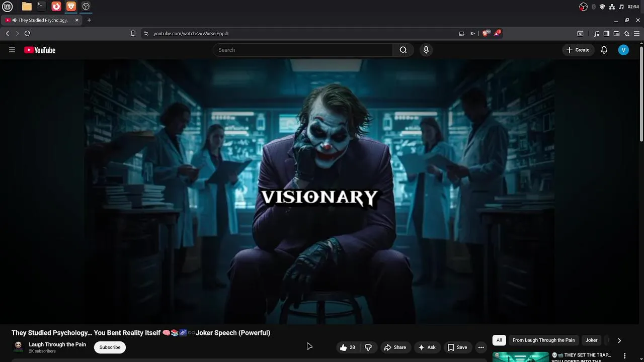
Task: Like this video
Action: pyautogui.click(x=348, y=347)
